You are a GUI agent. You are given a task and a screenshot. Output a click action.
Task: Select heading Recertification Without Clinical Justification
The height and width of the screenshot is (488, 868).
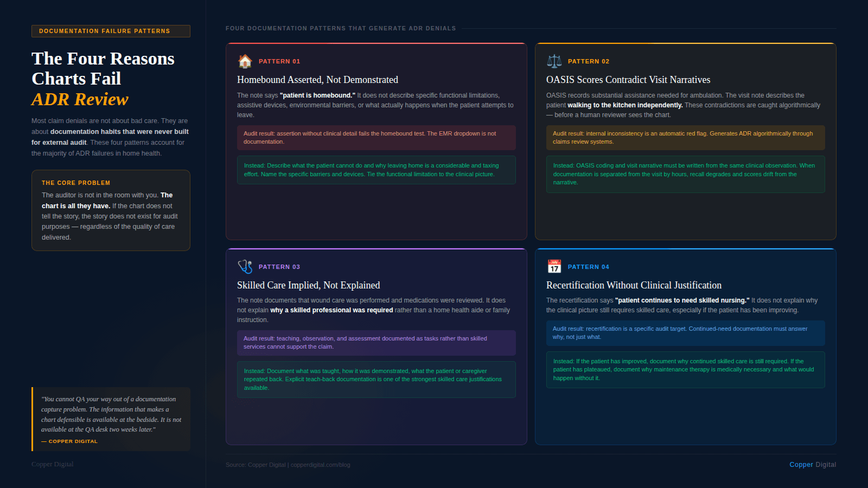tap(634, 285)
